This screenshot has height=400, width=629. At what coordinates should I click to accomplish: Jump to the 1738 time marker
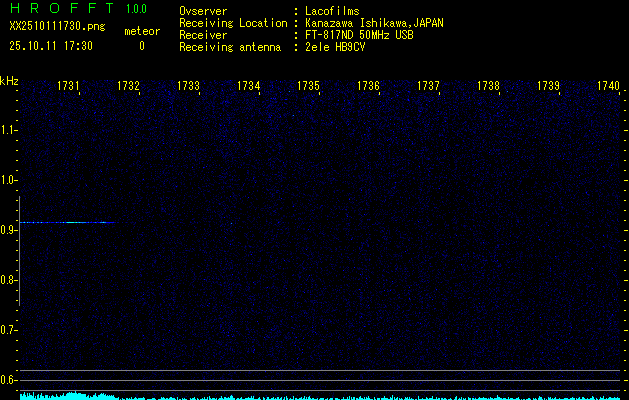click(x=488, y=87)
